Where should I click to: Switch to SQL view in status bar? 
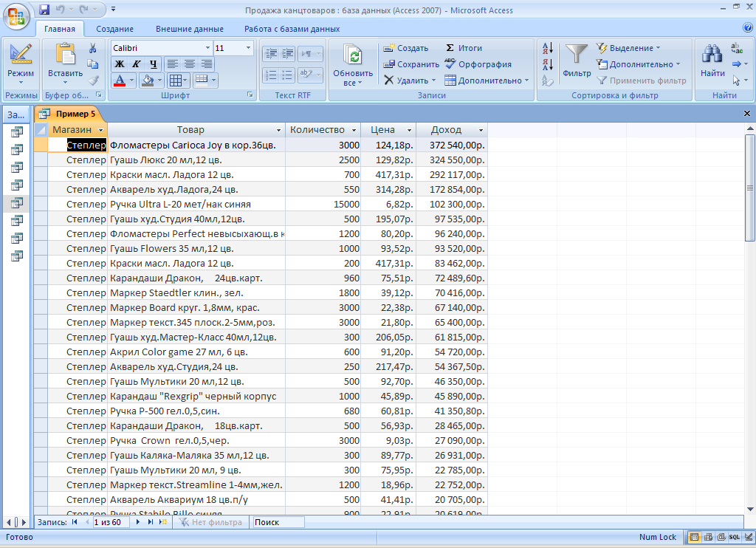click(735, 537)
